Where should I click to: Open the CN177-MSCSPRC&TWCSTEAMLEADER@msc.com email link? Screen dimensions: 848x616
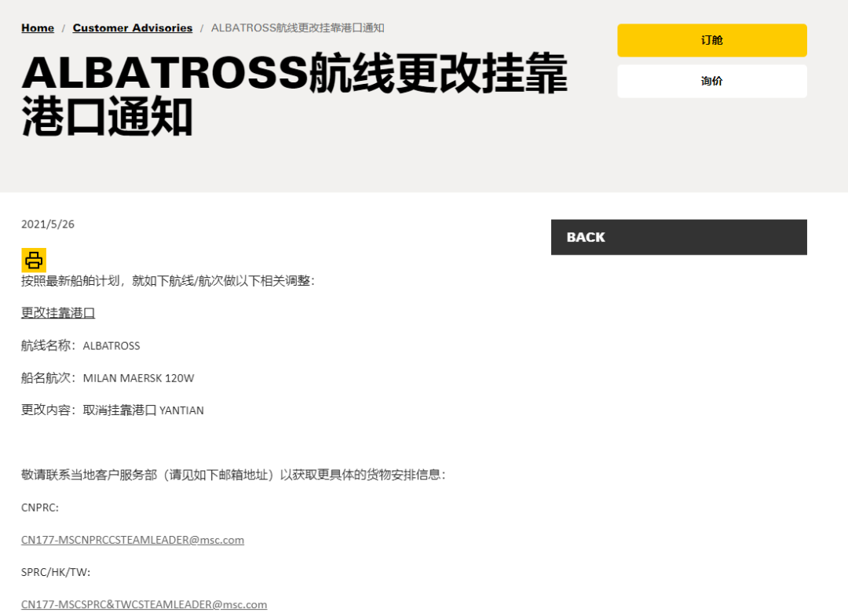(144, 604)
